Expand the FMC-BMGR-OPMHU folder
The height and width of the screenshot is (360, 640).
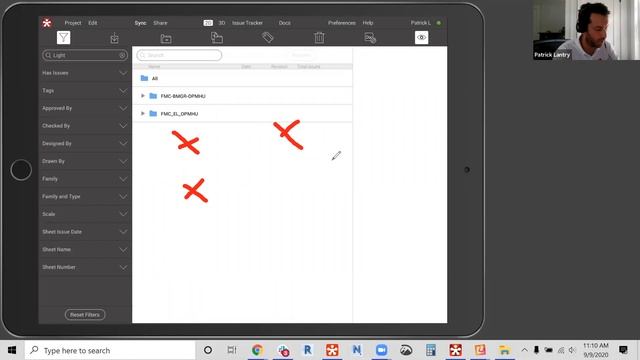(x=142, y=96)
